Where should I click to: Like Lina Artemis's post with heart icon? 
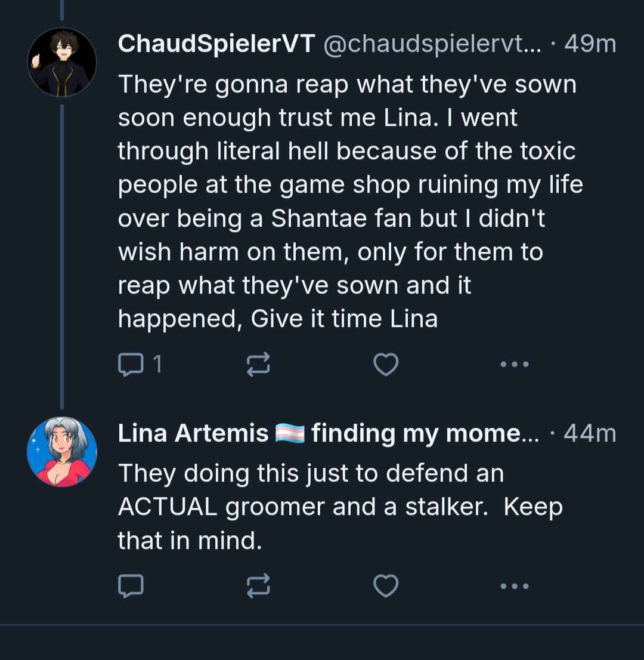coord(385,586)
